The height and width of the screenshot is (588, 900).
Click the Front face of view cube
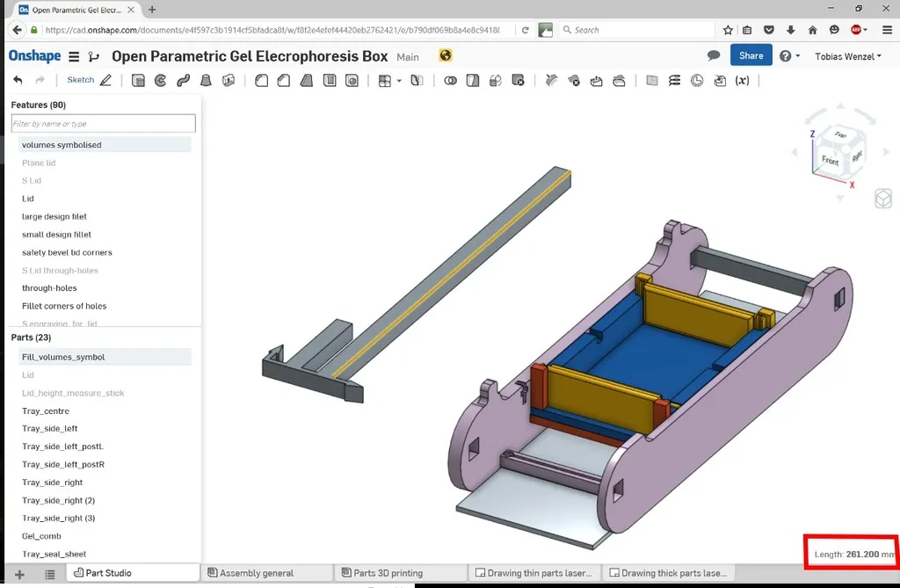(830, 160)
